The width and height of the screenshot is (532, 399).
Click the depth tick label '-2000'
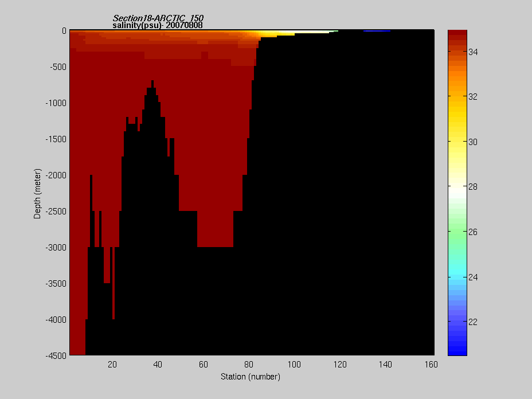point(56,175)
